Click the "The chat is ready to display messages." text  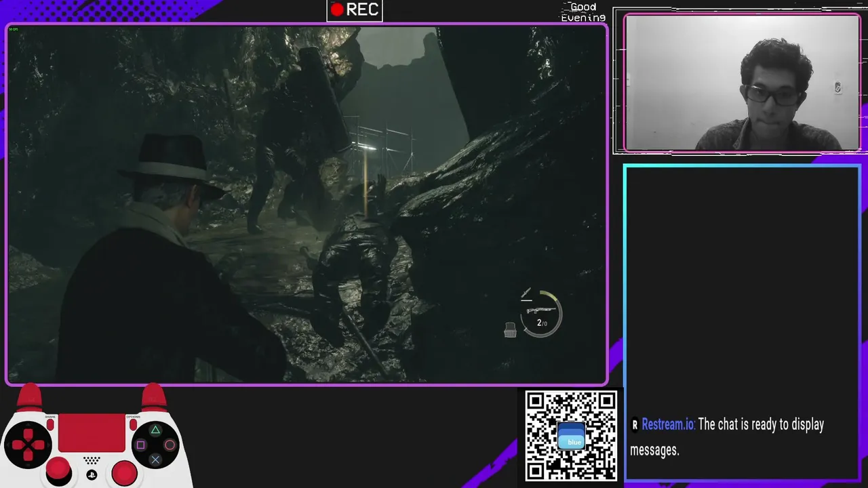[x=727, y=437]
